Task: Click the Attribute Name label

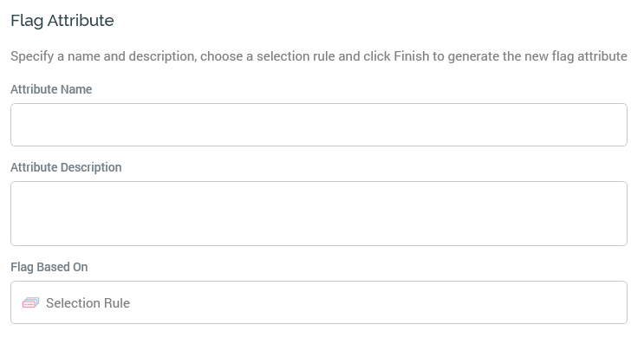Action: (x=51, y=89)
